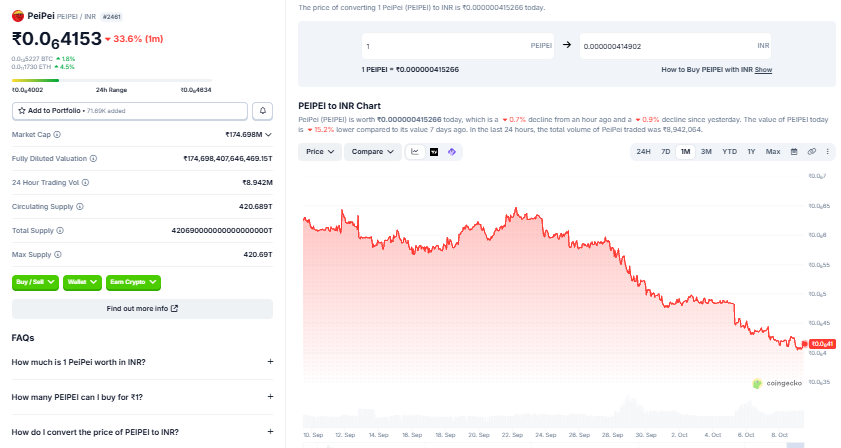Open the 24 Hour Trading Vol info icon
This screenshot has height=448, width=841.
pyautogui.click(x=85, y=182)
